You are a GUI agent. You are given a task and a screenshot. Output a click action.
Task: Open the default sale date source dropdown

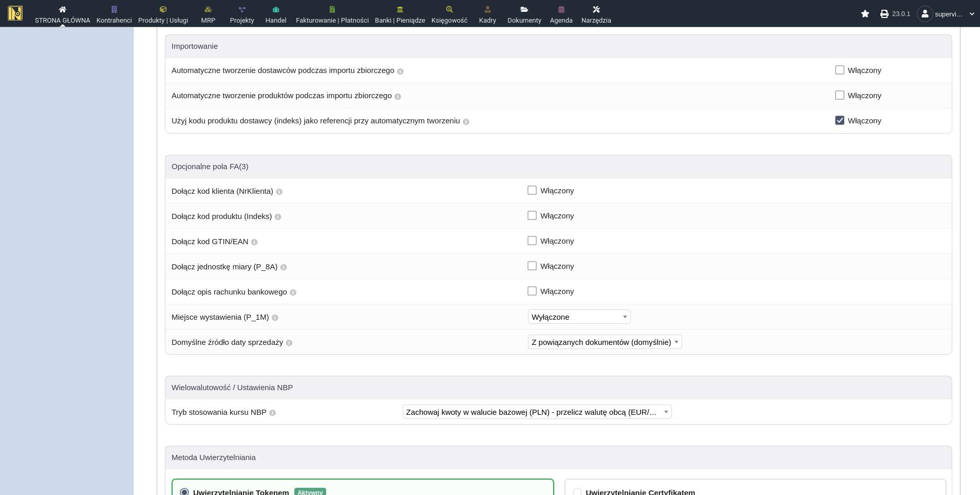[605, 342]
